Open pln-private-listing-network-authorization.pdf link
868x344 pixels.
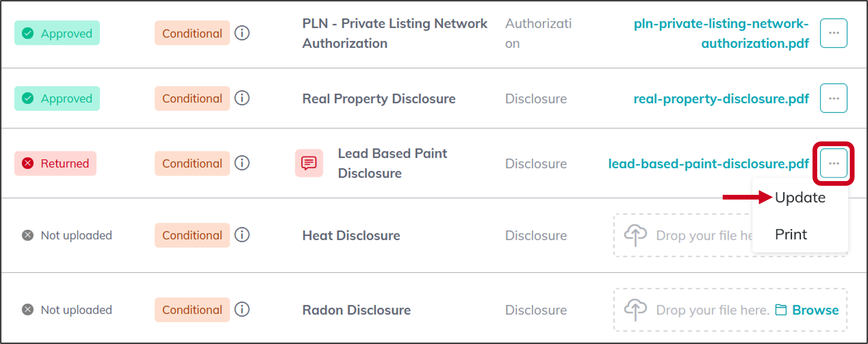[721, 33]
